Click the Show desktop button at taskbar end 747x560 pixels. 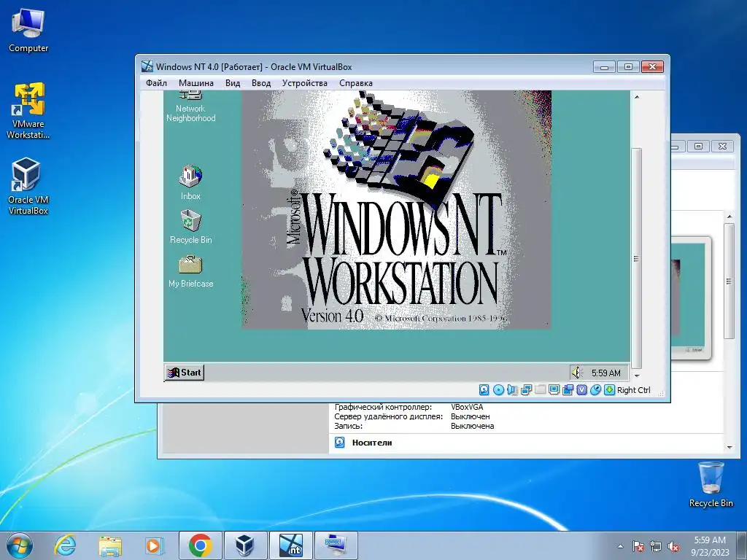click(x=743, y=545)
